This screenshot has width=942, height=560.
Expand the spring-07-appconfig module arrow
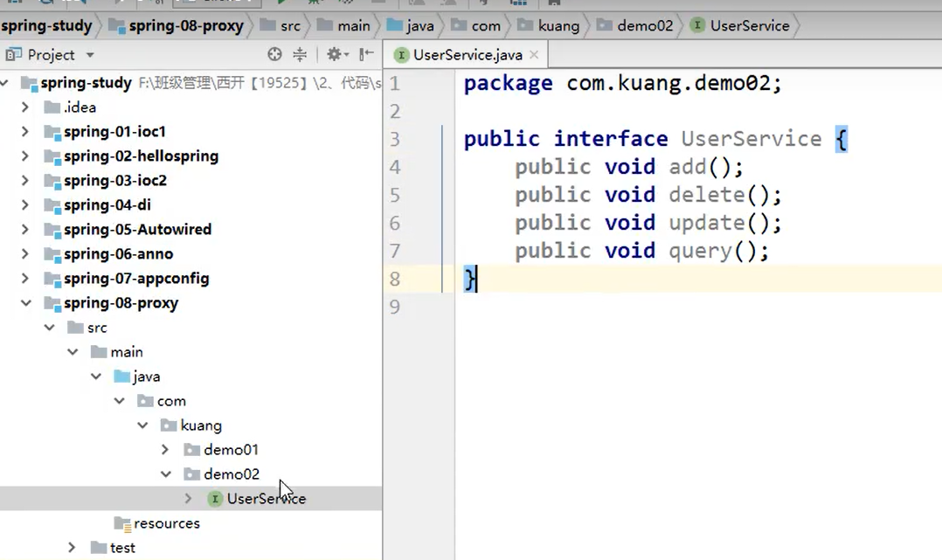25,279
